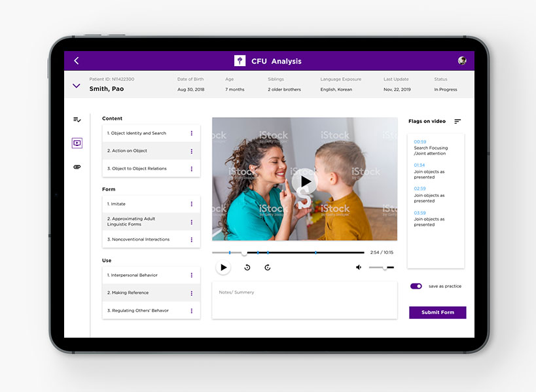Open the user profile avatar

pyautogui.click(x=462, y=61)
